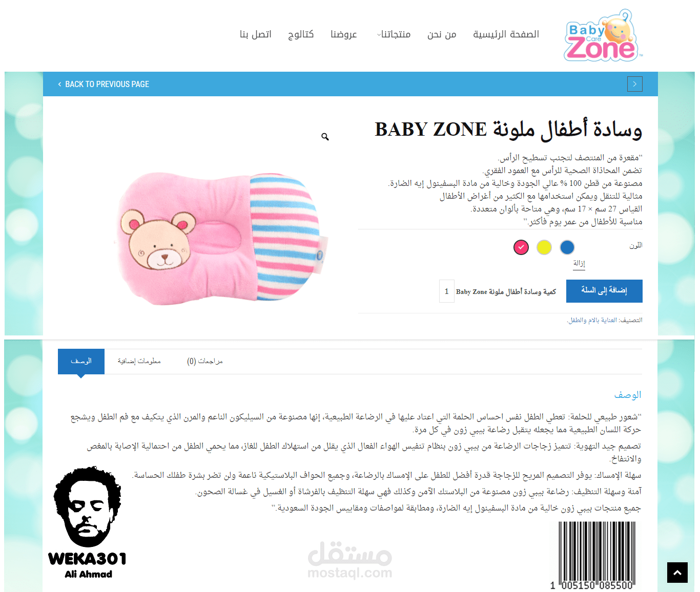
Task: Click the scroll-to-top arrow button
Action: (x=677, y=573)
